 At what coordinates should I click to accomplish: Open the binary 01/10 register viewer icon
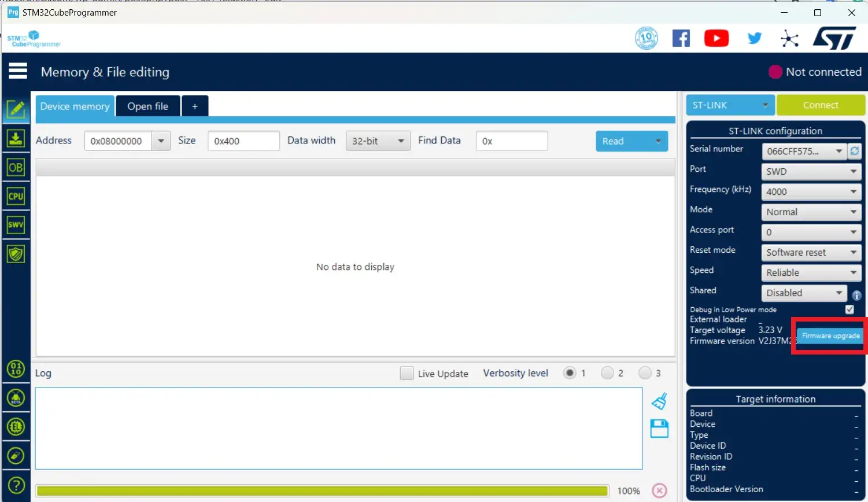pyautogui.click(x=16, y=369)
